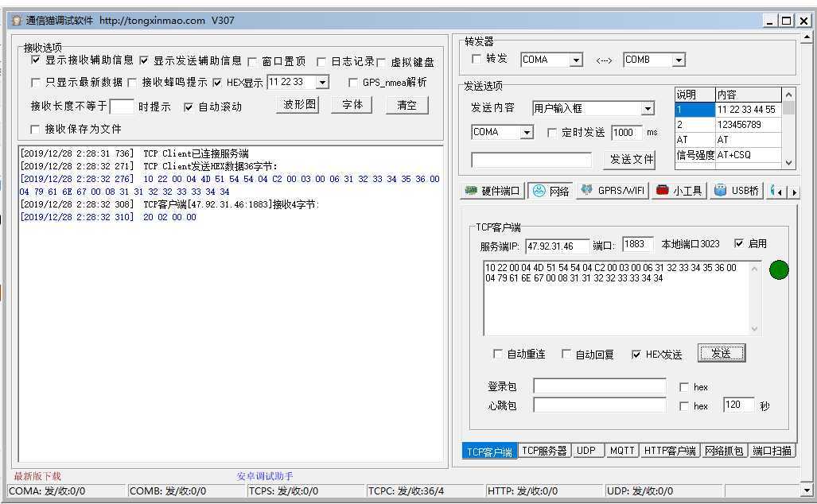Open 字体 font settings

(352, 105)
